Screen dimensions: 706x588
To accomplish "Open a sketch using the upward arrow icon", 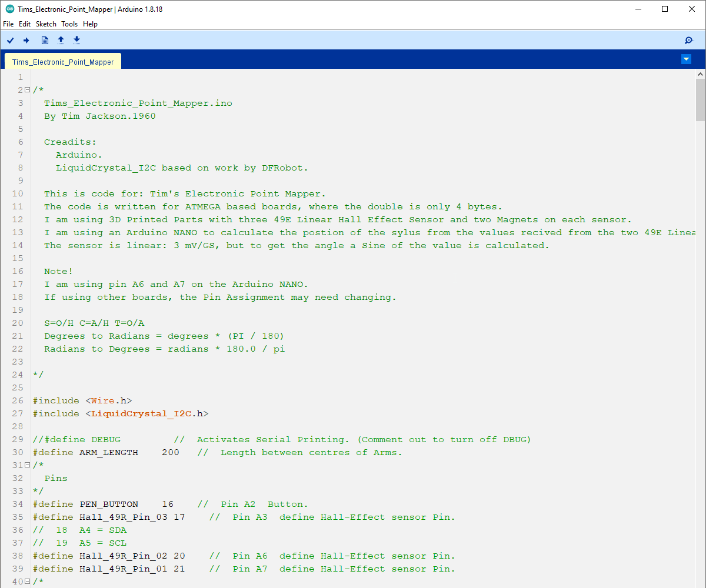I will coord(61,40).
